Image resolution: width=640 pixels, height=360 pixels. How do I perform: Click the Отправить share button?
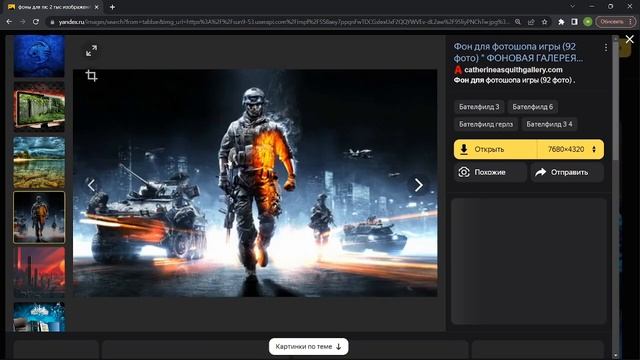tap(567, 172)
